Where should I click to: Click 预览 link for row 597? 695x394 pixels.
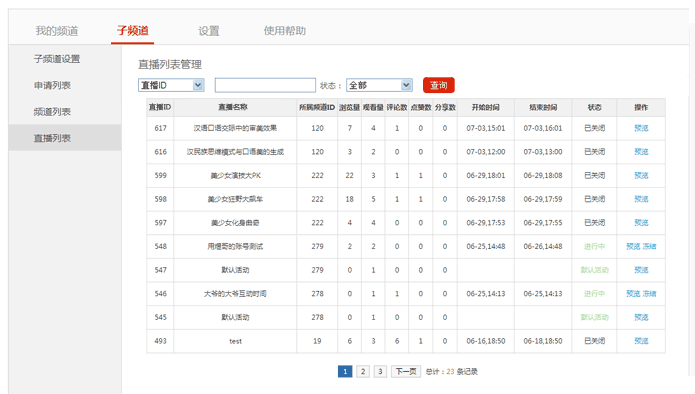(x=641, y=222)
